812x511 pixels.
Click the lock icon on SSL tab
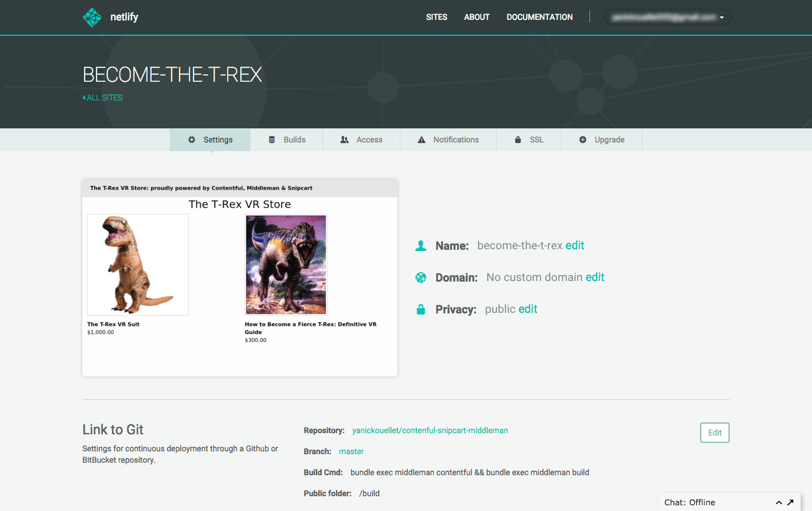coord(518,140)
